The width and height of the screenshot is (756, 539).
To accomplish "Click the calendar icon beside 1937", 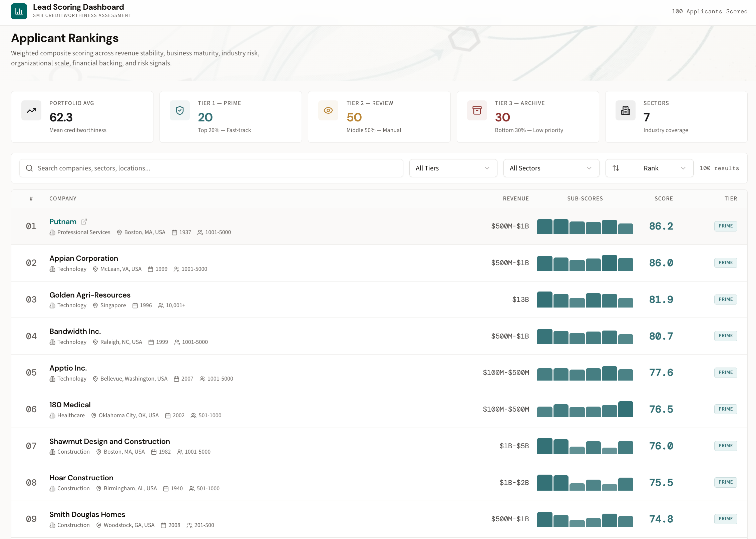I will [x=174, y=232].
